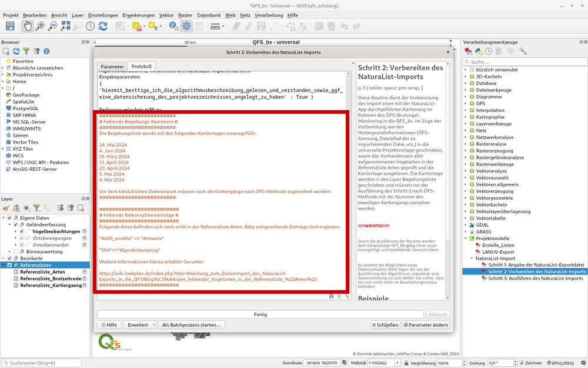The width and height of the screenshot is (588, 368).
Task: Activate the Zoom Out magnifier tool
Action: click(x=52, y=26)
